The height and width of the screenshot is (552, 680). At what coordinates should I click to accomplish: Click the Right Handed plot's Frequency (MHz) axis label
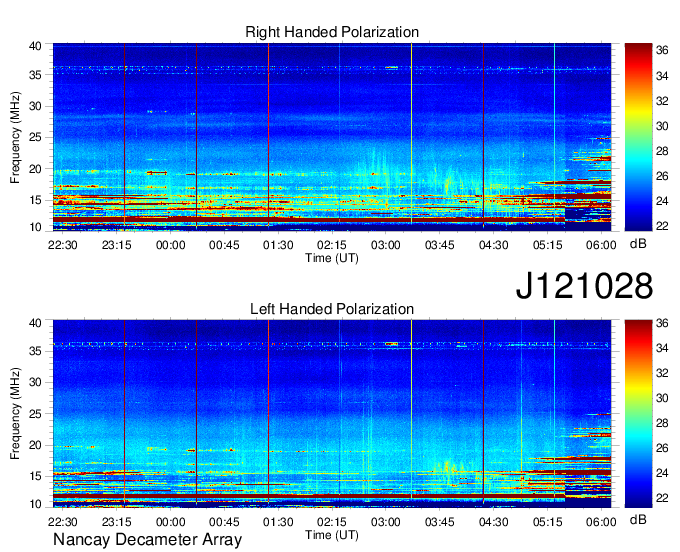click(x=15, y=137)
